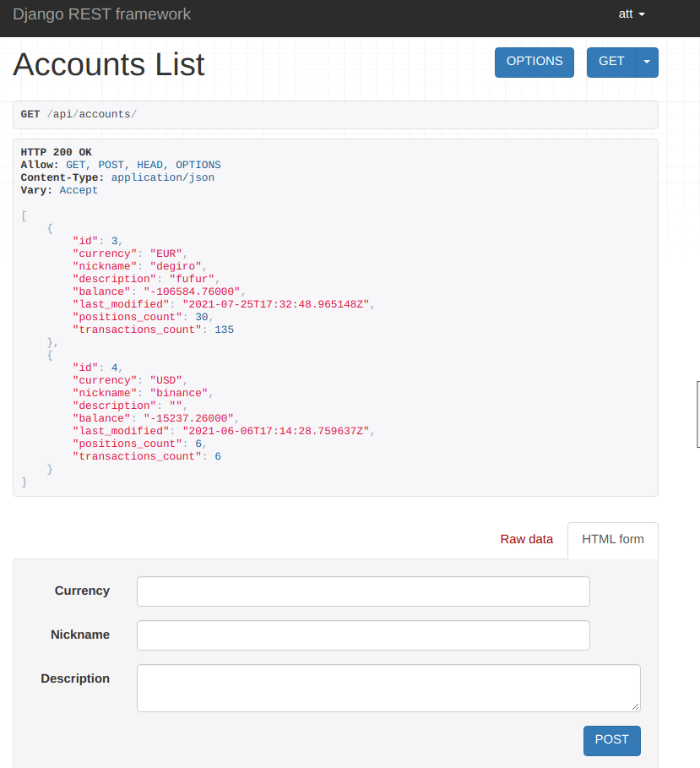Click the Django REST framework brand link
The height and width of the screenshot is (768, 700).
point(101,14)
